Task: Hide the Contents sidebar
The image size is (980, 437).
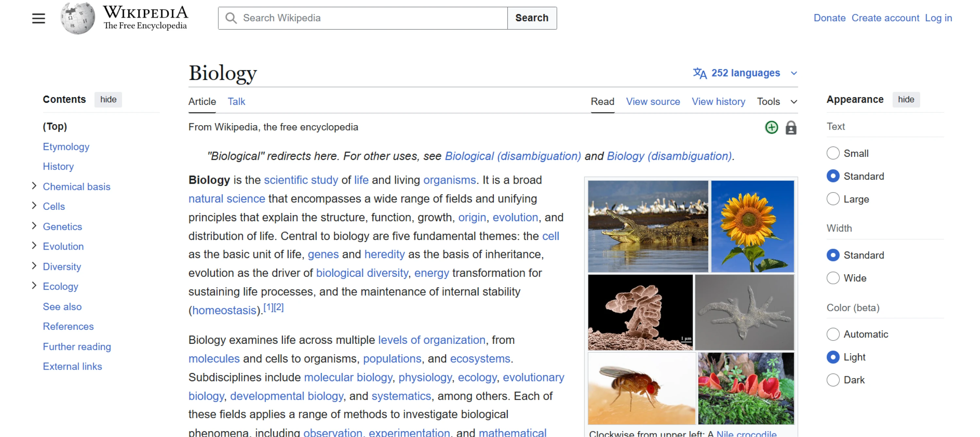Action: point(108,99)
